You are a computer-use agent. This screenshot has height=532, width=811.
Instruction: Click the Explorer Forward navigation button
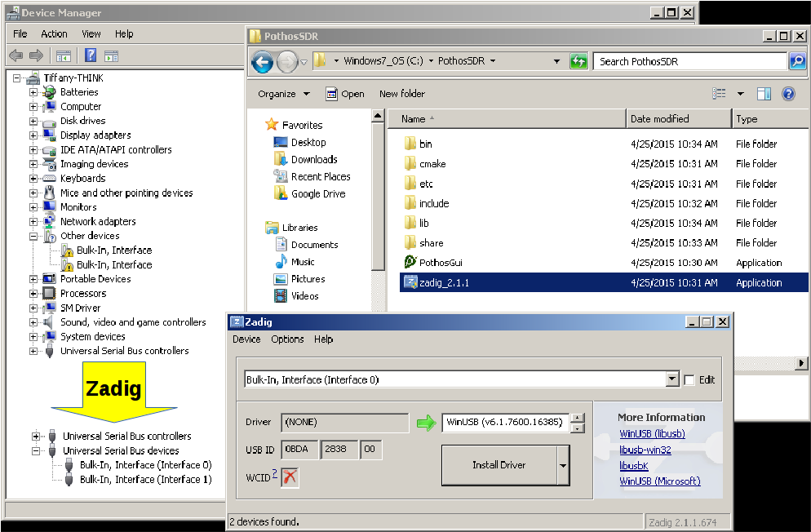(287, 62)
